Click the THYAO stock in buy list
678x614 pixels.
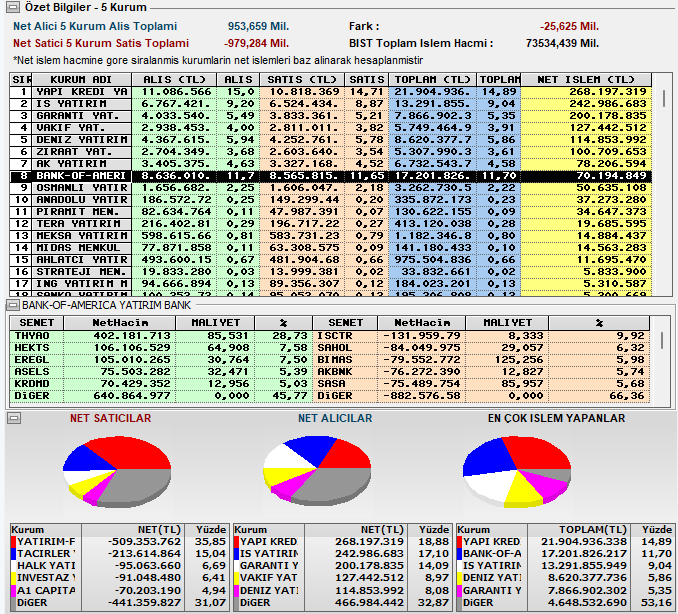pyautogui.click(x=161, y=336)
